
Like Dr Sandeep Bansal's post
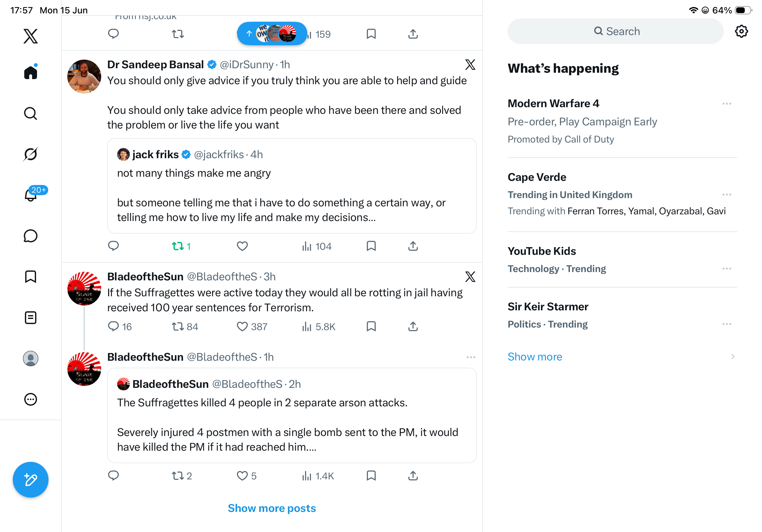pyautogui.click(x=242, y=246)
